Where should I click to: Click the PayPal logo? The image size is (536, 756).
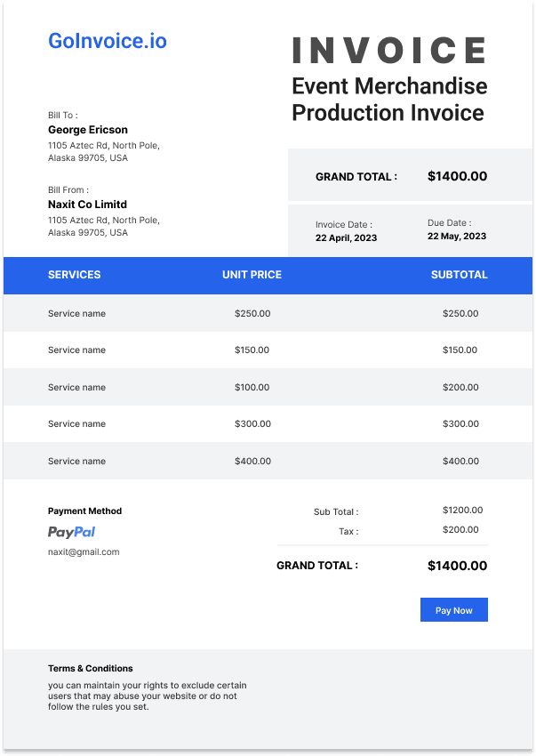[71, 532]
